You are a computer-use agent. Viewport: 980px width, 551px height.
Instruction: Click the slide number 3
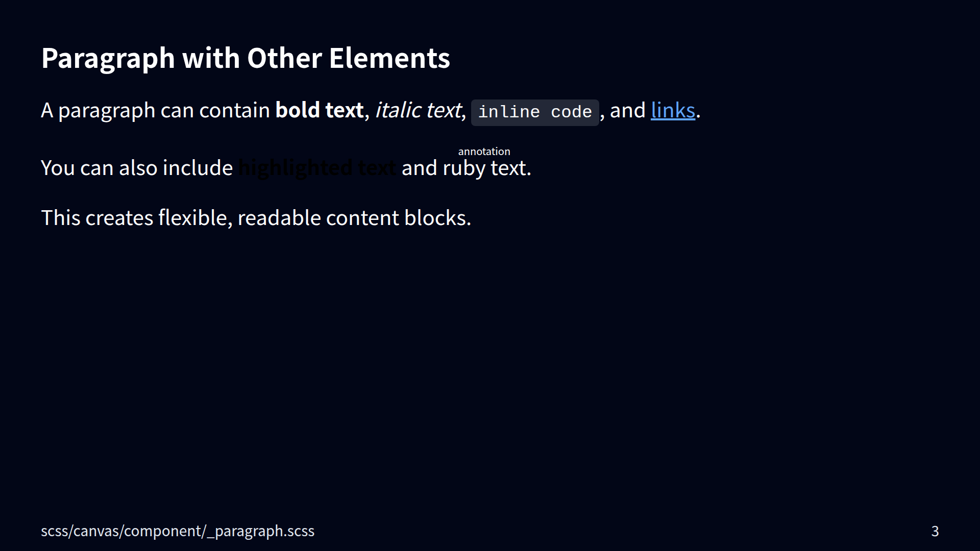935,531
